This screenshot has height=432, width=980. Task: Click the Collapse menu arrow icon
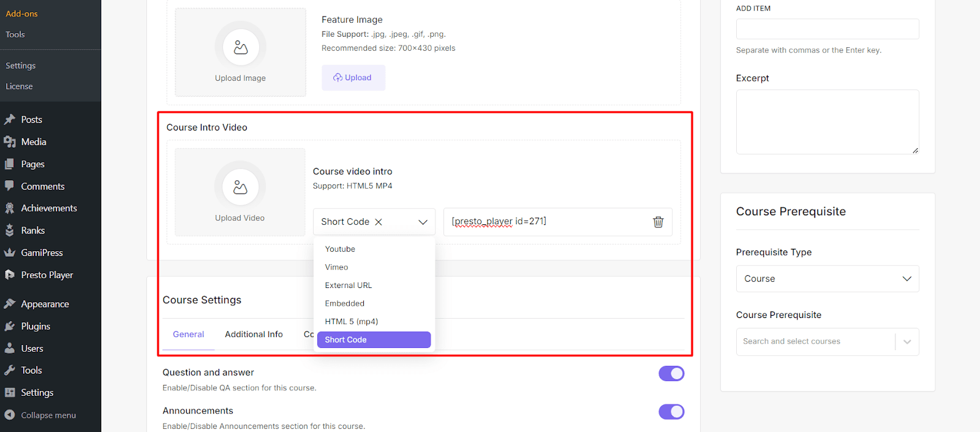(10, 415)
